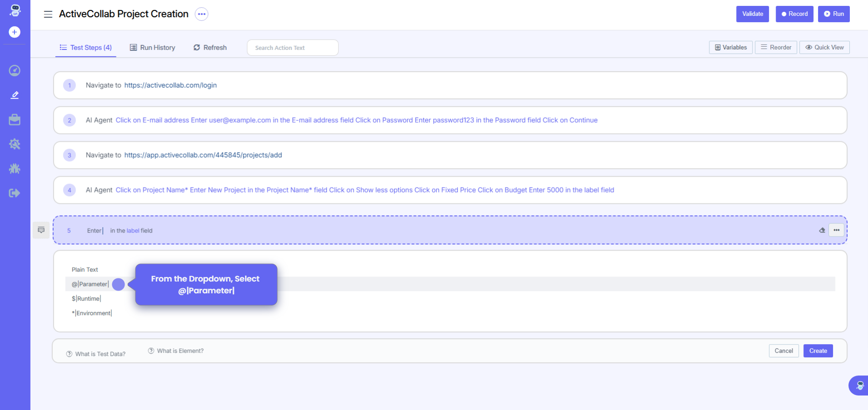Open the dashboard gauge icon in sidebar

[15, 70]
